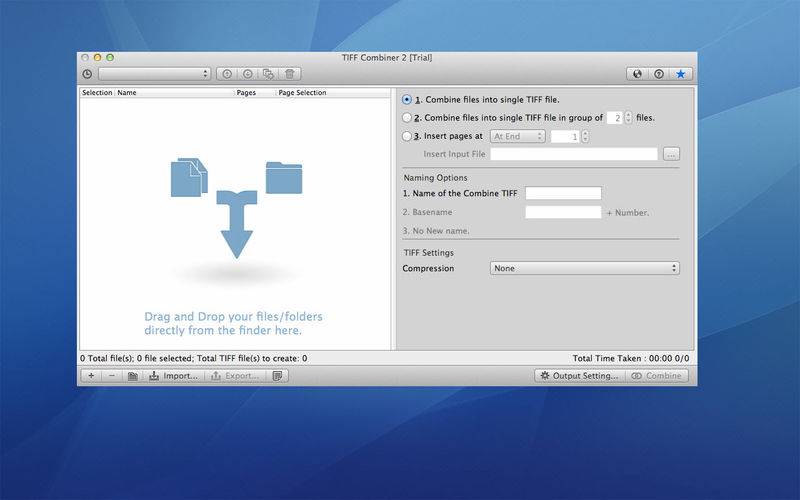
Task: Click the Selection column header
Action: point(97,92)
